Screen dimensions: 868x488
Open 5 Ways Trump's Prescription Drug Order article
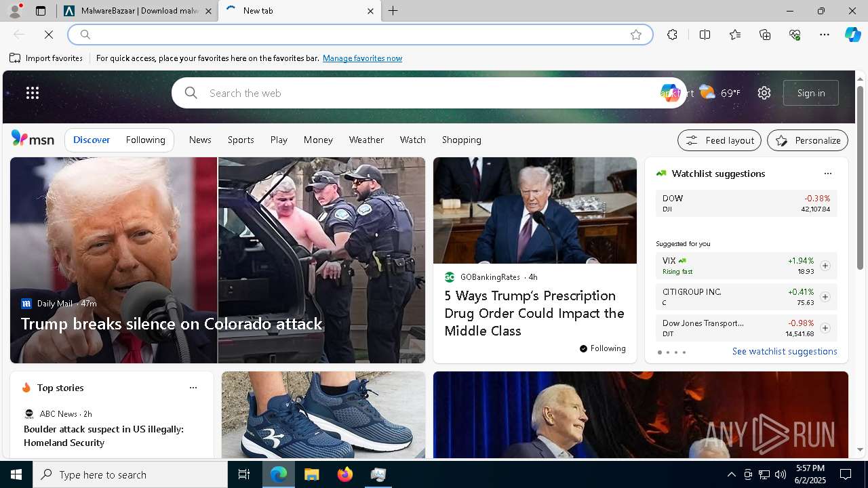click(534, 313)
